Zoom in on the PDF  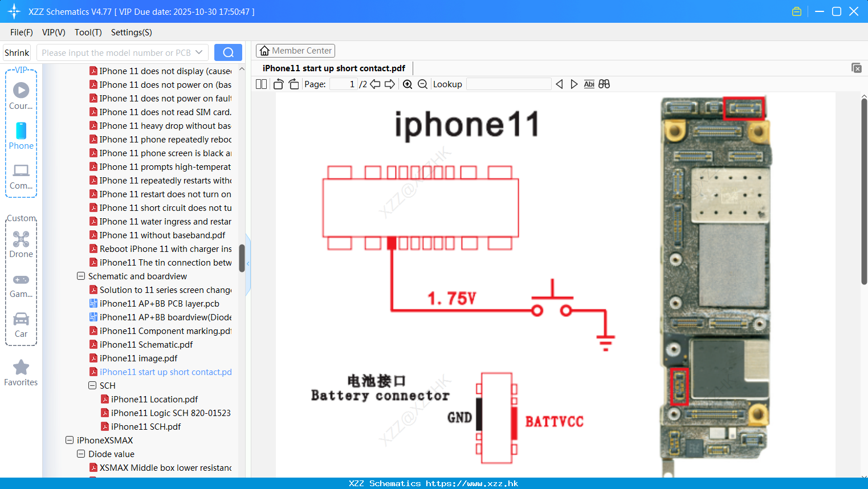coord(407,84)
